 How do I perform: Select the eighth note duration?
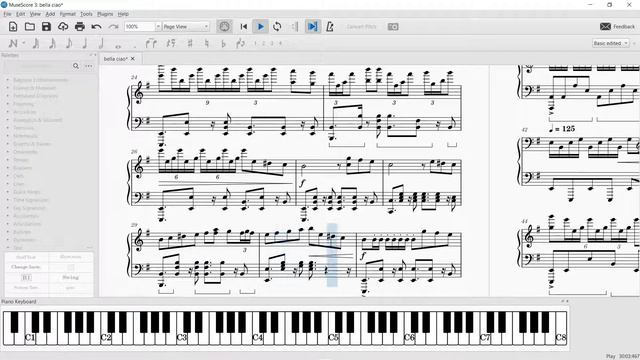(69, 43)
